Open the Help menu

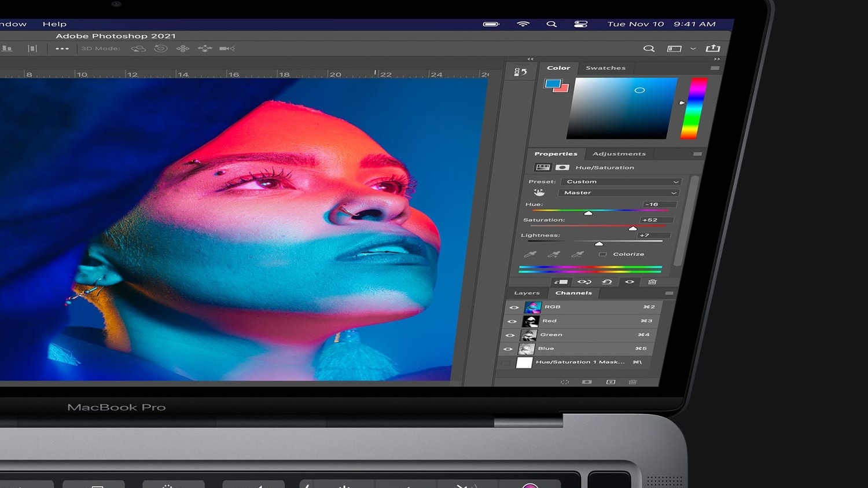point(54,24)
